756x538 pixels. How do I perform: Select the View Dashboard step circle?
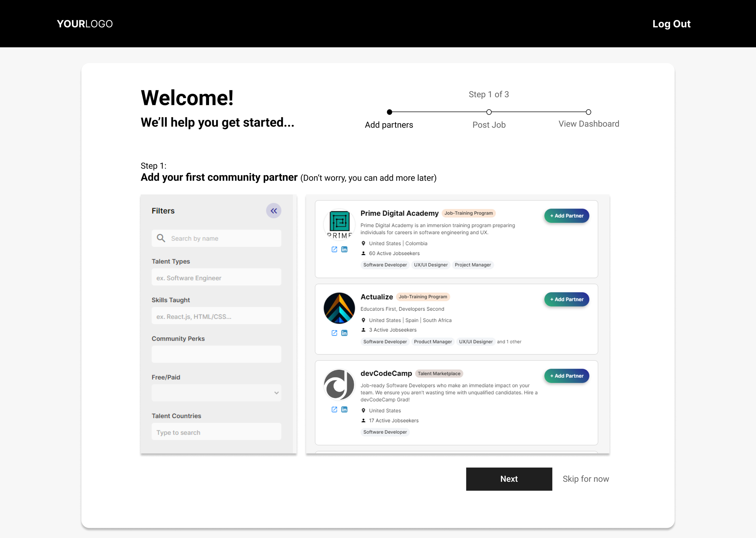click(x=588, y=112)
